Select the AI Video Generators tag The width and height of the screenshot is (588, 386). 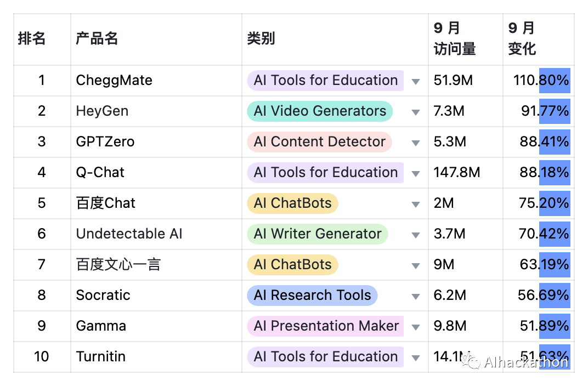pos(319,111)
